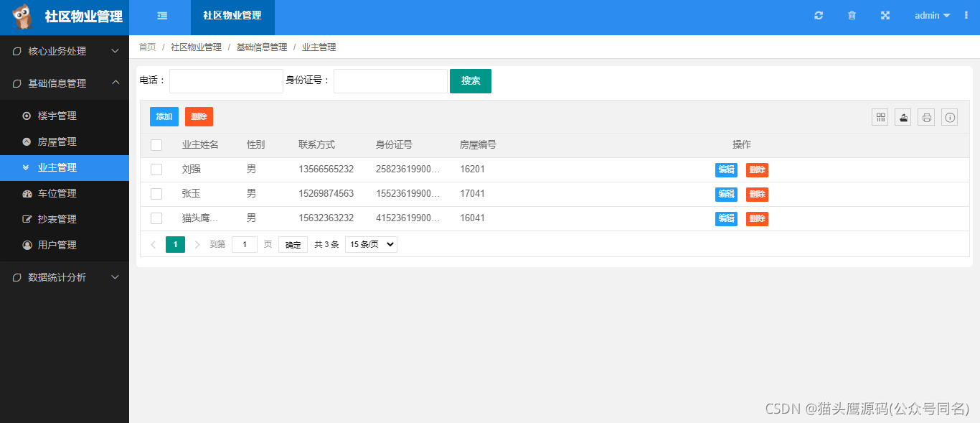
Task: Open 抄表管理 in the sidebar
Action: point(65,219)
